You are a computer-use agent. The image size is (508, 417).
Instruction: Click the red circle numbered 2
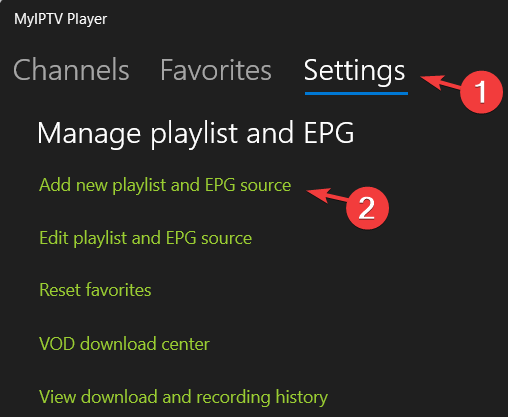click(x=367, y=208)
